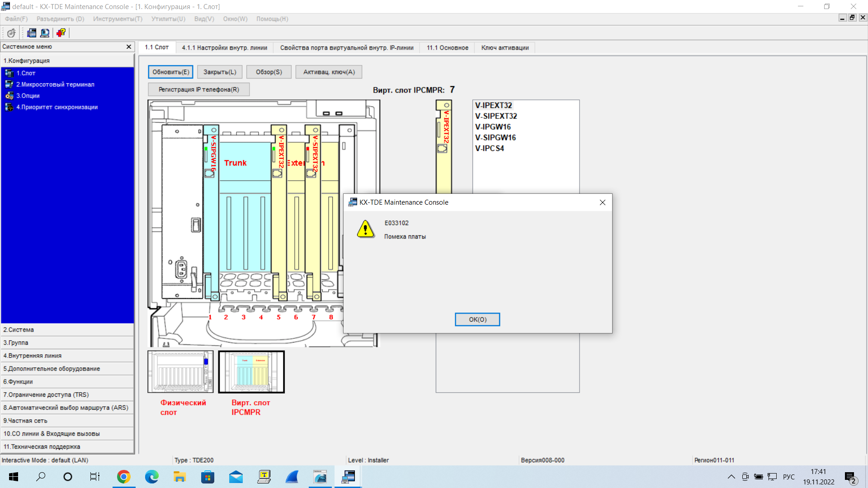Expand 10.CO линии & Входящие вызовы
Viewport: 868px width, 488px height.
pos(67,434)
